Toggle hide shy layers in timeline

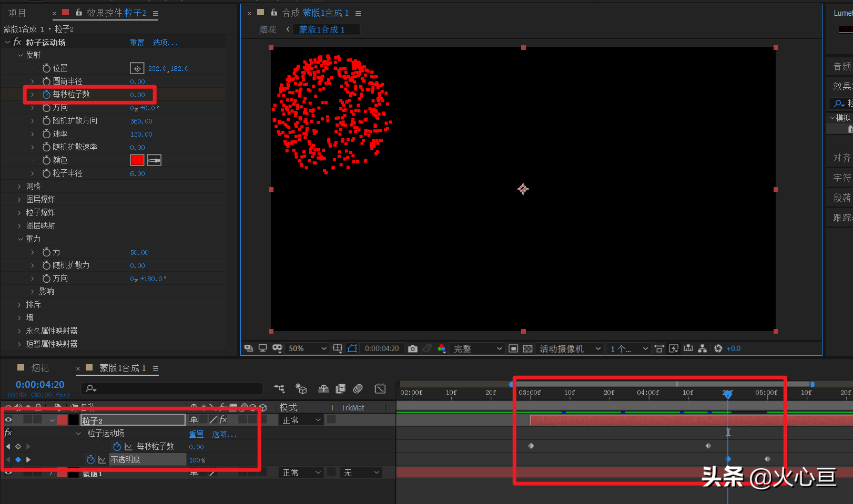(x=323, y=389)
